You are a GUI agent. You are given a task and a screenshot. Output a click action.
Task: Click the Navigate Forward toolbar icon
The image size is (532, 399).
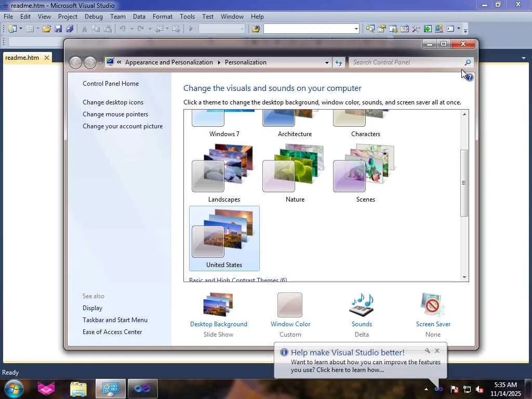pyautogui.click(x=176, y=29)
